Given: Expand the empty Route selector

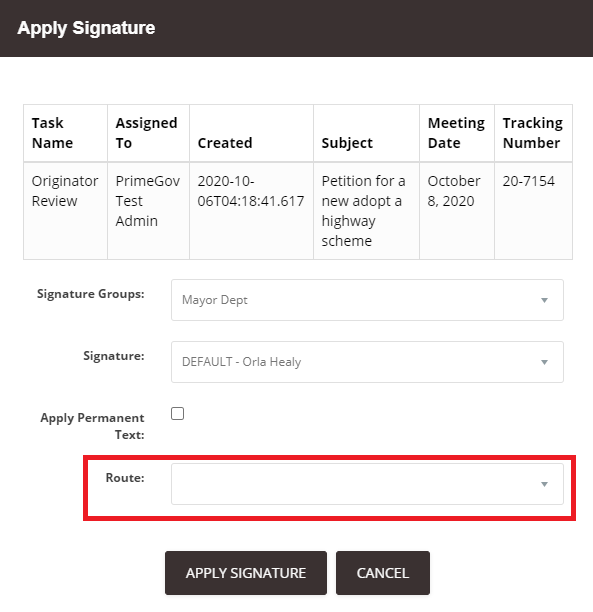Looking at the screenshot, I should pos(367,484).
